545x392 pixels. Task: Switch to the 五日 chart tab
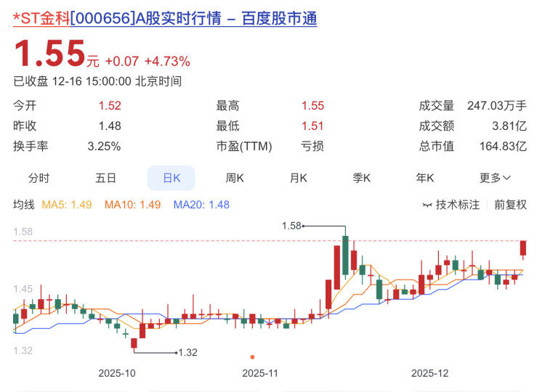(x=105, y=178)
